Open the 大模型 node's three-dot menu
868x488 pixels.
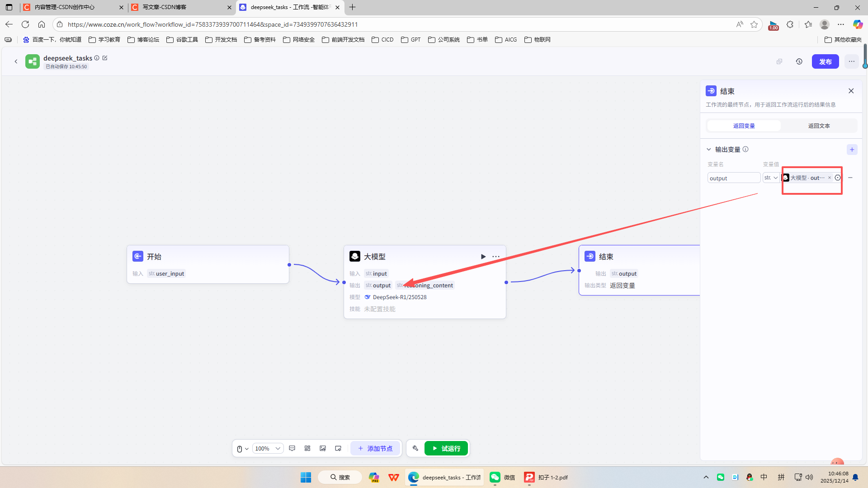tap(496, 257)
